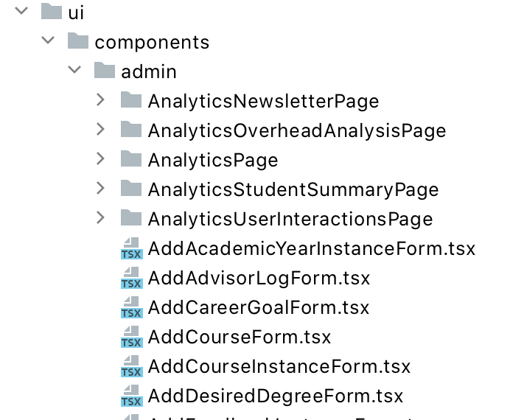Click the TSX icon for AddCareerGoalForm
The width and height of the screenshot is (510, 420).
(131, 307)
